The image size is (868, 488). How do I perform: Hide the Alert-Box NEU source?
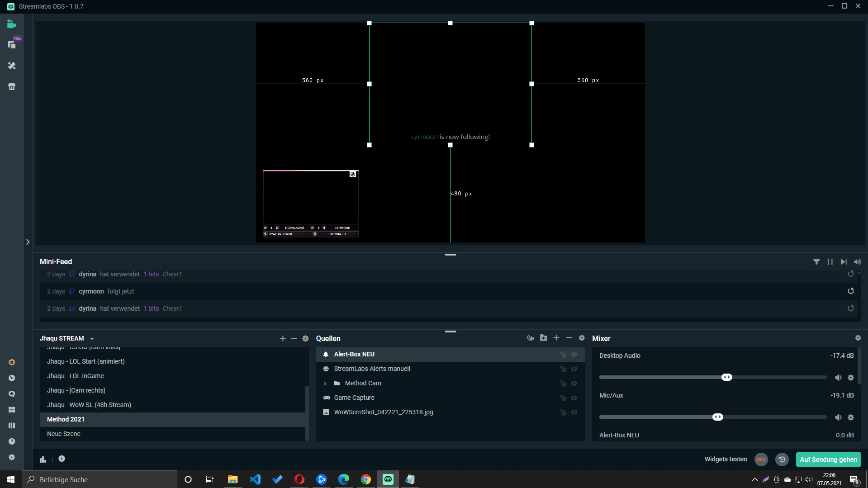click(x=574, y=355)
